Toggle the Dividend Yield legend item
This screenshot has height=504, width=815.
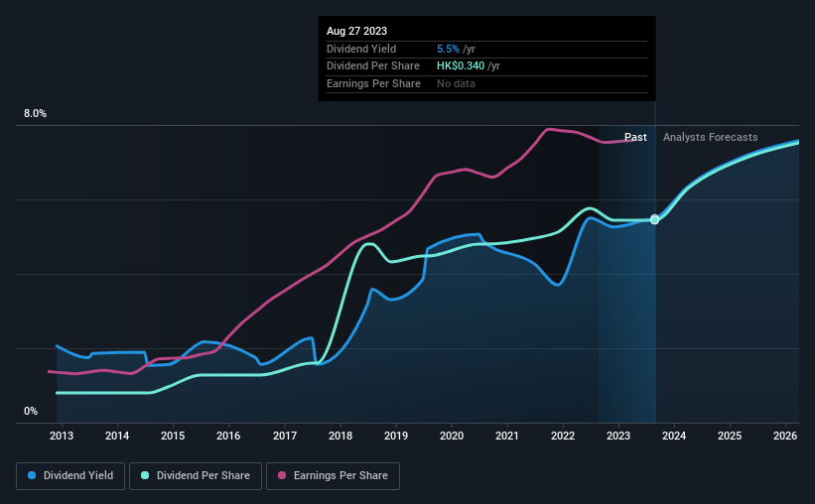click(70, 476)
